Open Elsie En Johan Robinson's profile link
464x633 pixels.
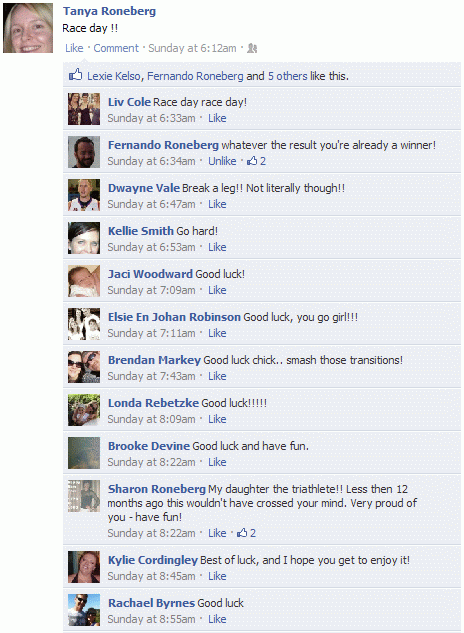click(174, 317)
